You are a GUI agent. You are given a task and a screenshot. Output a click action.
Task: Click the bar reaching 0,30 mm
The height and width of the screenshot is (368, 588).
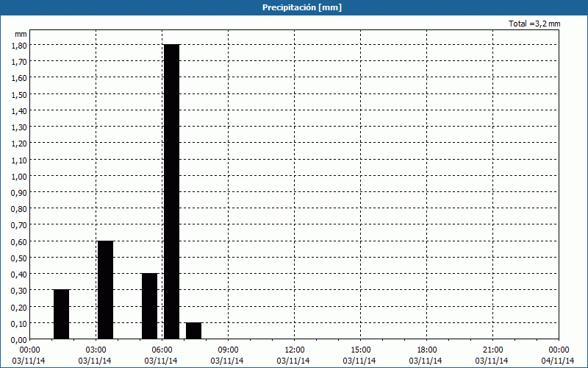click(x=62, y=314)
